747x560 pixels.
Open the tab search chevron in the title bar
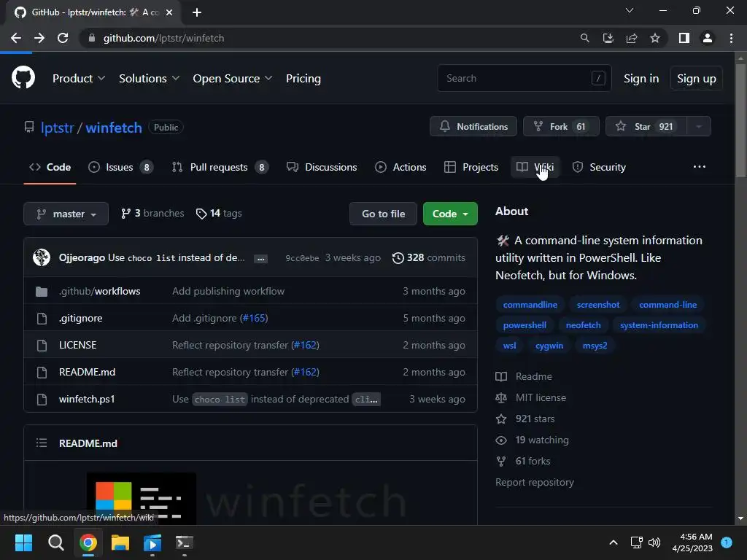pyautogui.click(x=630, y=10)
